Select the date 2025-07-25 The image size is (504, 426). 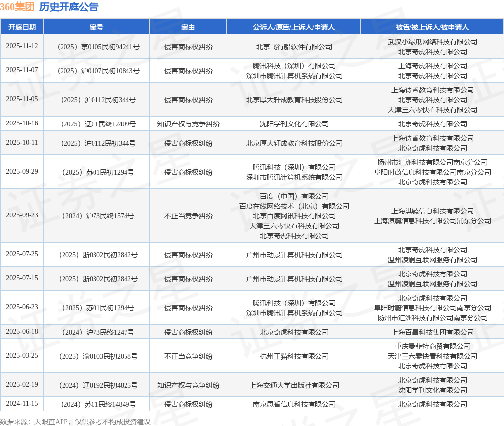coord(22,254)
